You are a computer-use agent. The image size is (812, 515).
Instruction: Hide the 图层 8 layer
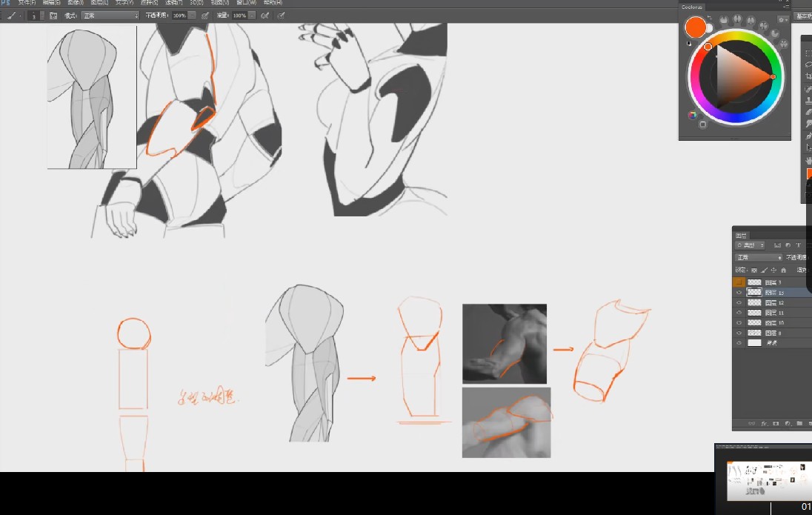739,333
